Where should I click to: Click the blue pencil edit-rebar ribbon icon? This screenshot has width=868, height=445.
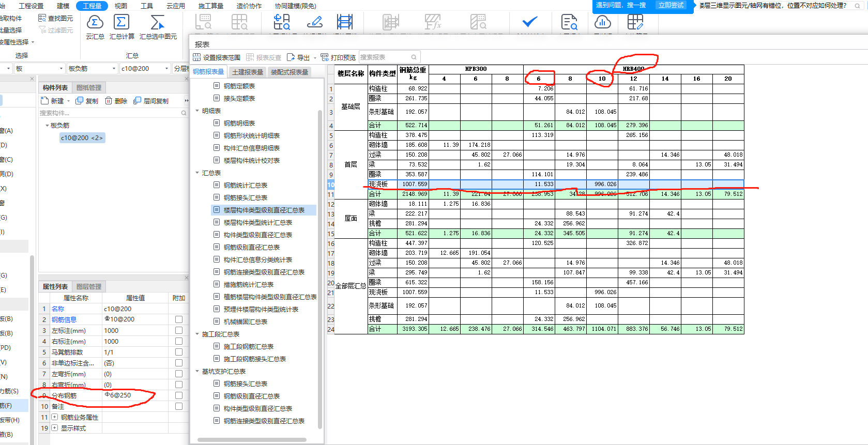314,22
